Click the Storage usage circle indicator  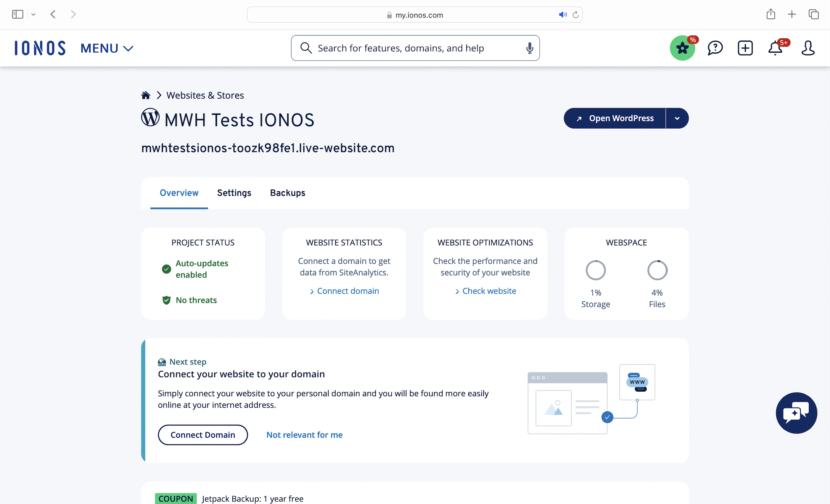[596, 270]
